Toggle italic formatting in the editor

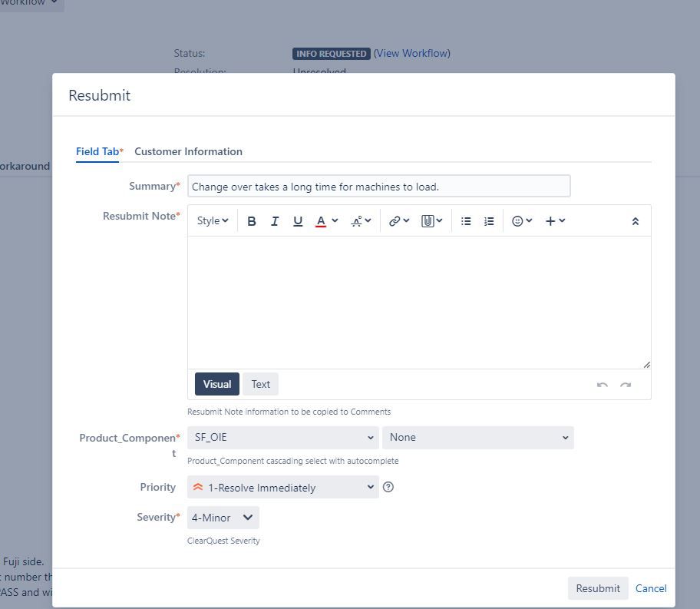click(x=275, y=221)
